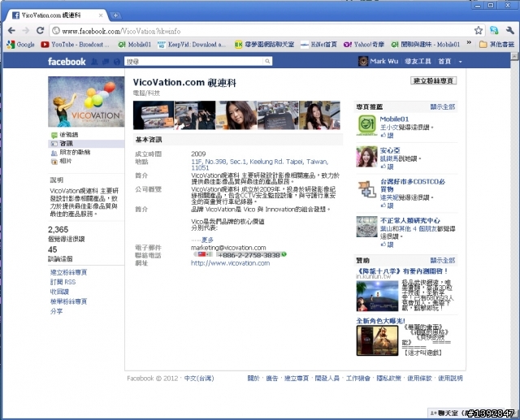Open Facebook notifications globe icon

(116, 62)
